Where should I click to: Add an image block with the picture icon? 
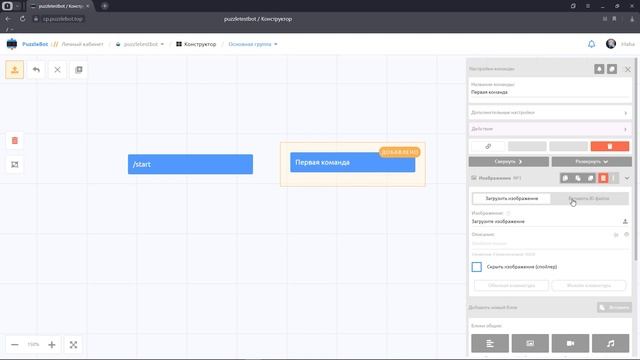[530, 343]
